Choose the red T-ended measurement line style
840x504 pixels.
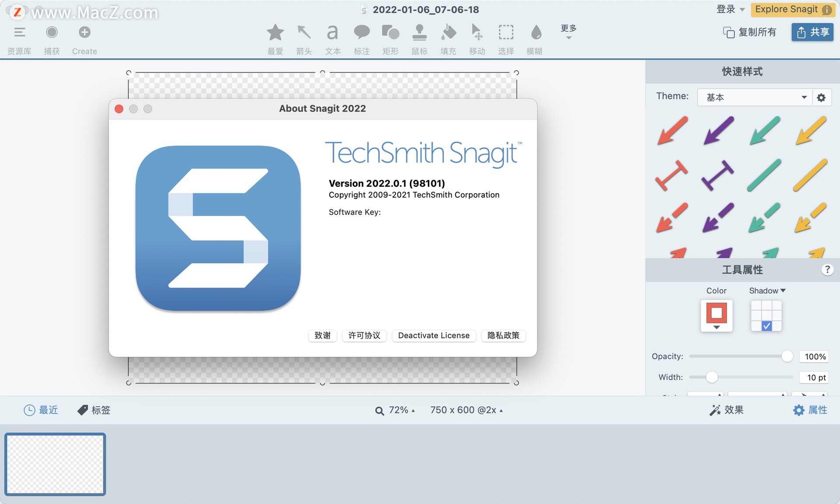(x=672, y=175)
